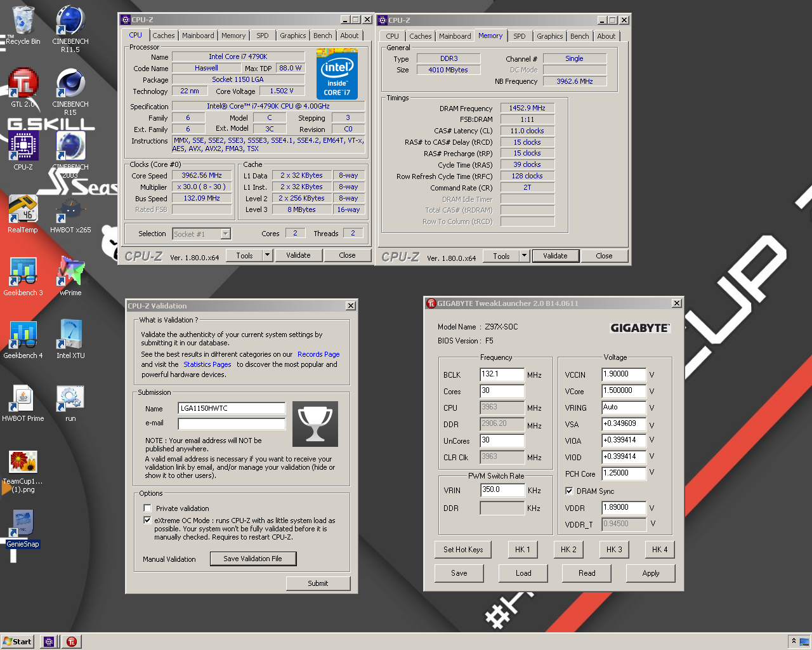
Task: Switch to CPU tab in Memory CPU-Z window
Action: click(x=392, y=36)
